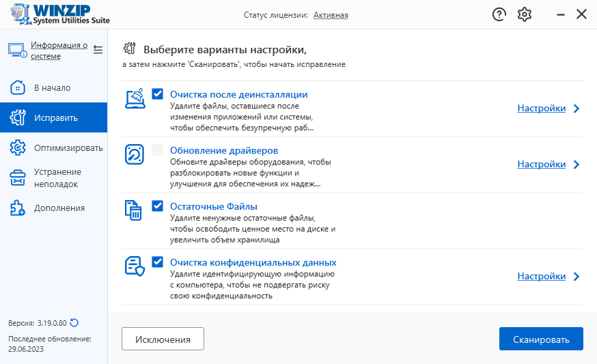Expand settings chevron for uninstall cleanup
597x364 pixels.
tap(577, 109)
